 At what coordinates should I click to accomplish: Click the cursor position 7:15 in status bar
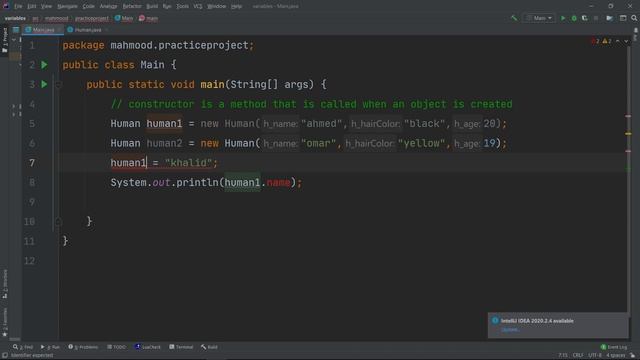click(563, 355)
